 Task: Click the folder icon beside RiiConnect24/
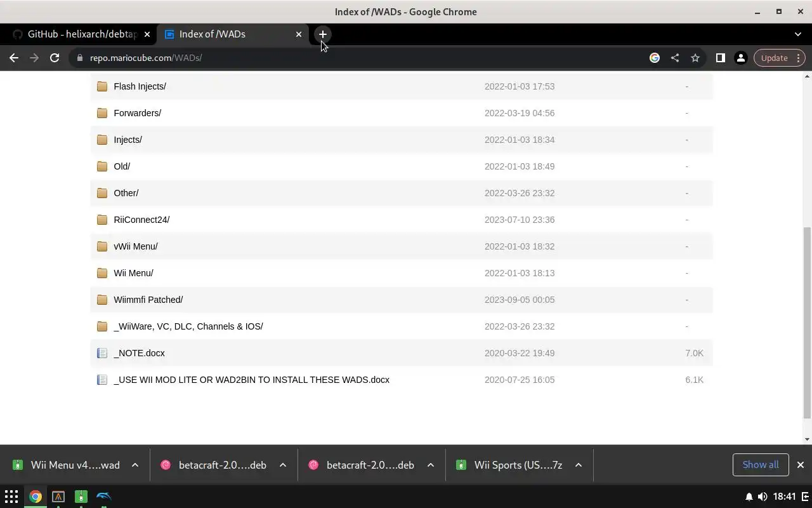pyautogui.click(x=102, y=220)
